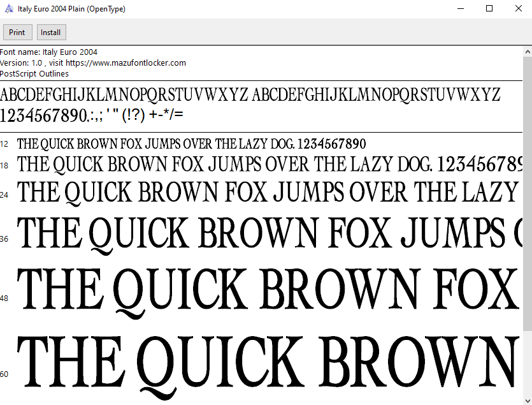Image resolution: width=532 pixels, height=405 pixels.
Task: Click the Print button
Action: 17,32
